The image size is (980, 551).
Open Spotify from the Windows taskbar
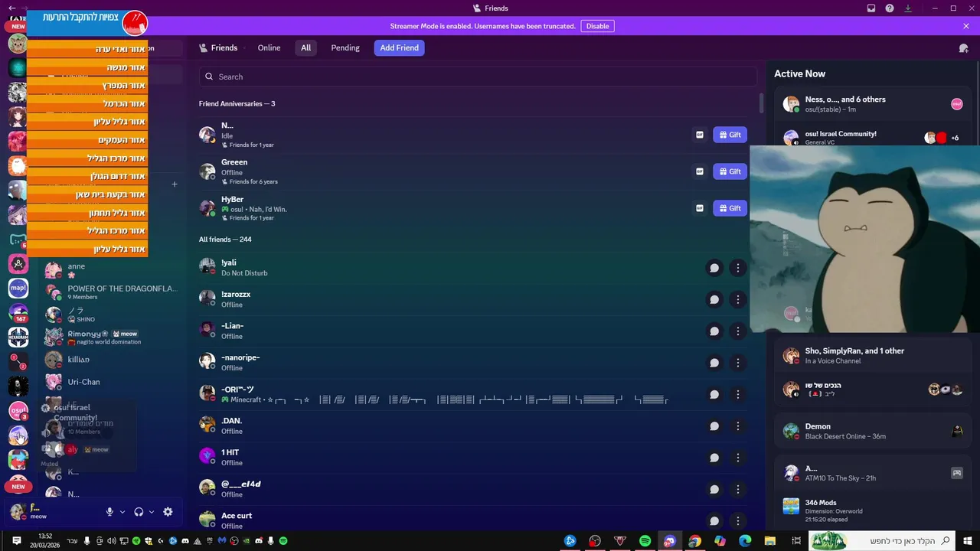645,541
